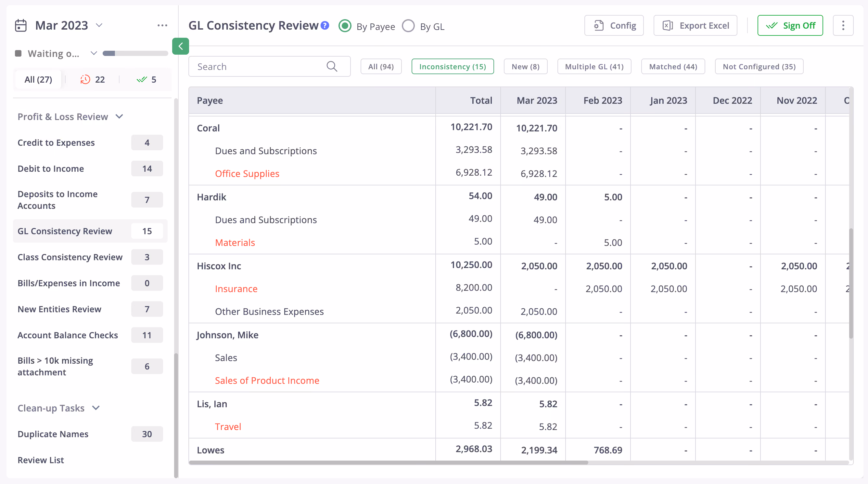The width and height of the screenshot is (868, 484).
Task: Select the By Payee radio button
Action: coord(345,26)
